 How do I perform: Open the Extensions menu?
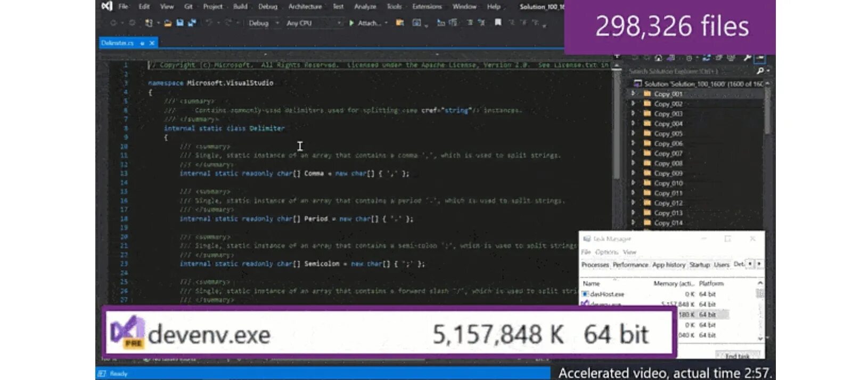click(x=427, y=6)
